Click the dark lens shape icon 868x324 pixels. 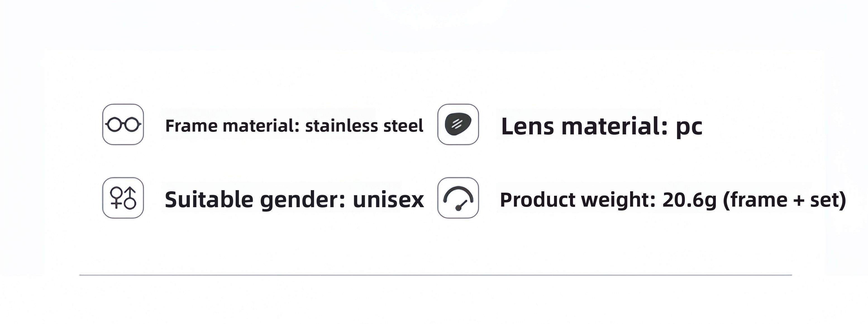click(458, 124)
